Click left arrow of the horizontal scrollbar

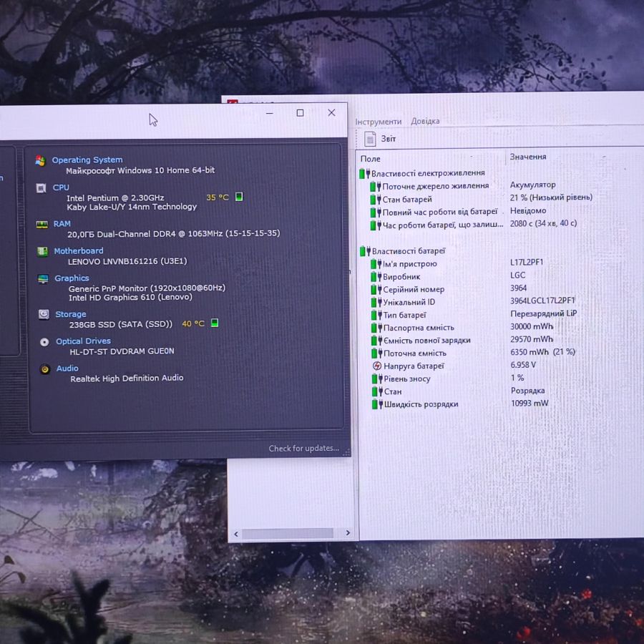point(235,534)
